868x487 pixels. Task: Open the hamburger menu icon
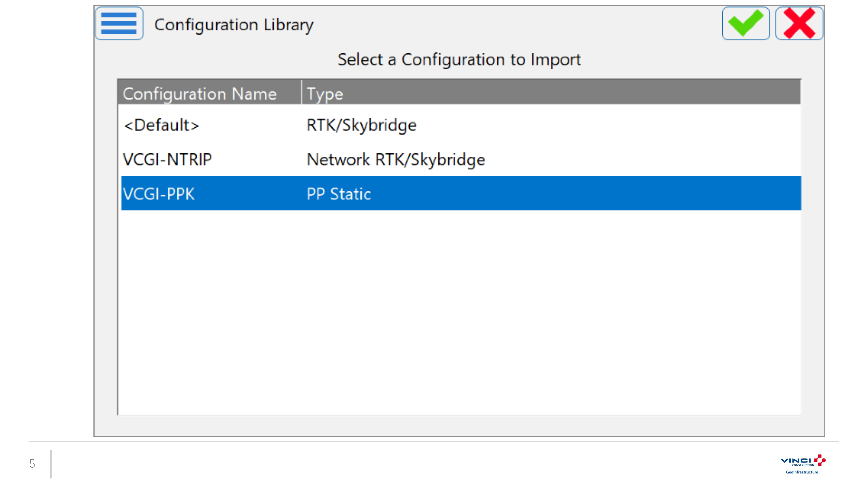[119, 23]
